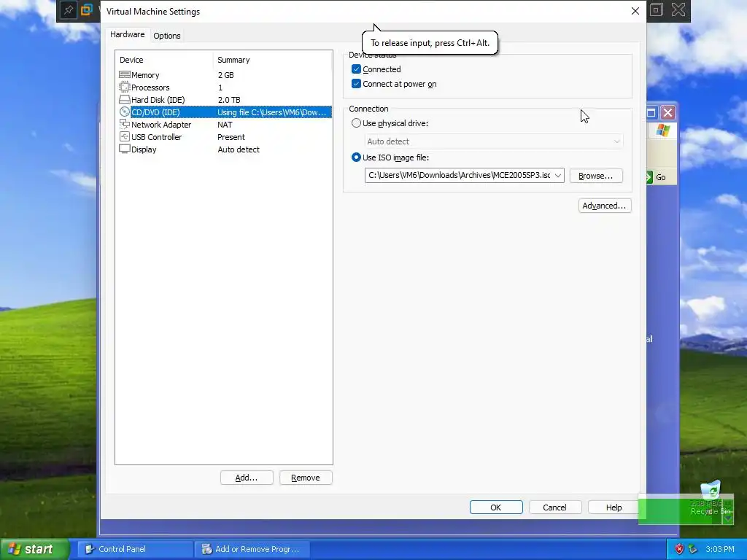Screen dimensions: 747x560
Task: Click the Windows flag logo in background window
Action: [x=662, y=130]
